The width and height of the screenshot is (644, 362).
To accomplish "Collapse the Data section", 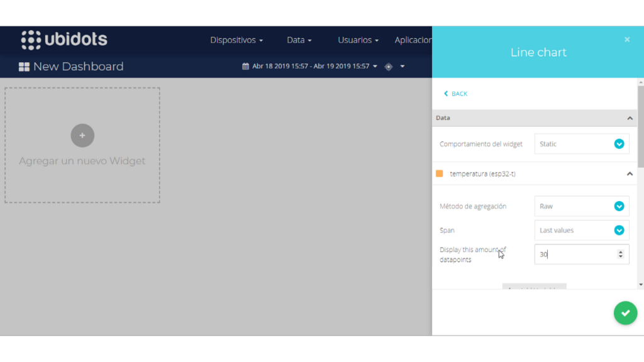I will pos(630,118).
